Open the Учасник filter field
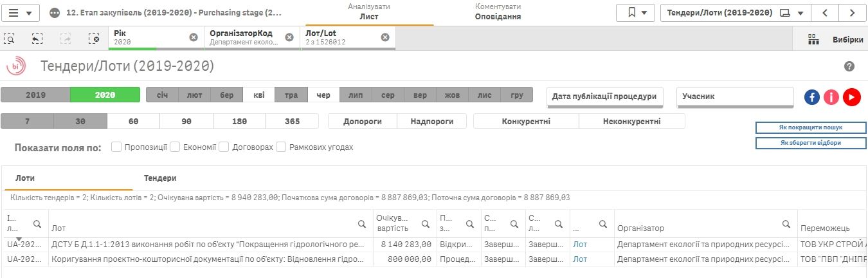The width and height of the screenshot is (868, 278). click(735, 97)
